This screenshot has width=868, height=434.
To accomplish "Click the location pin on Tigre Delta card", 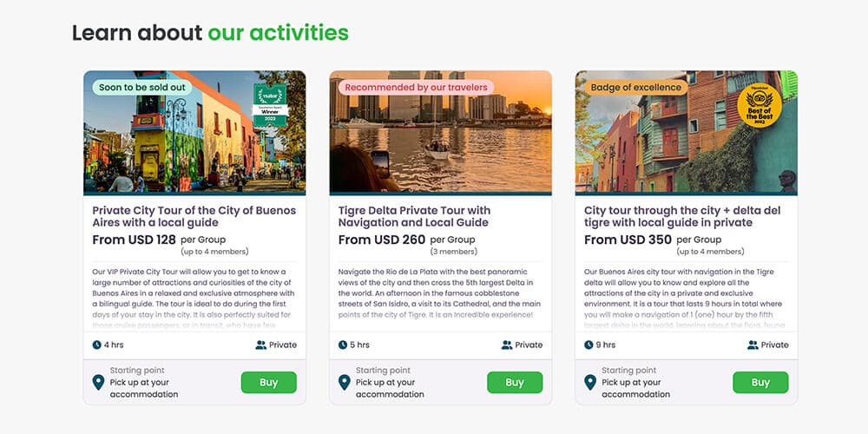I will point(345,383).
